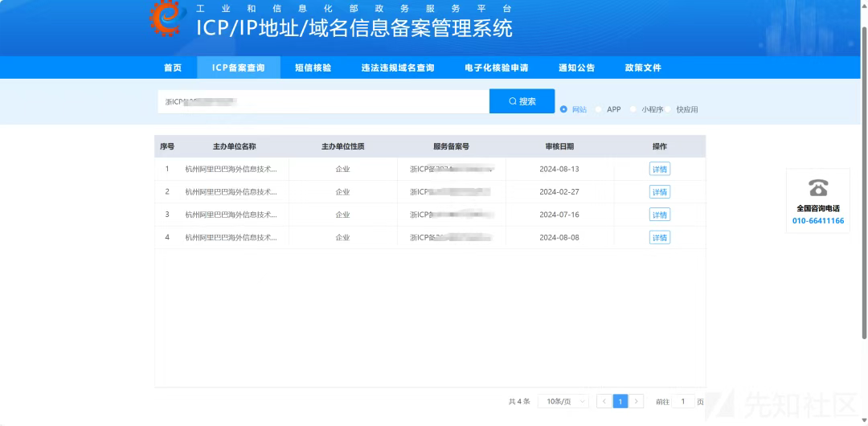Image resolution: width=868 pixels, height=426 pixels.
Task: Click the ICP/IP地址/域名信息备案管理系统 title
Action: [x=354, y=27]
